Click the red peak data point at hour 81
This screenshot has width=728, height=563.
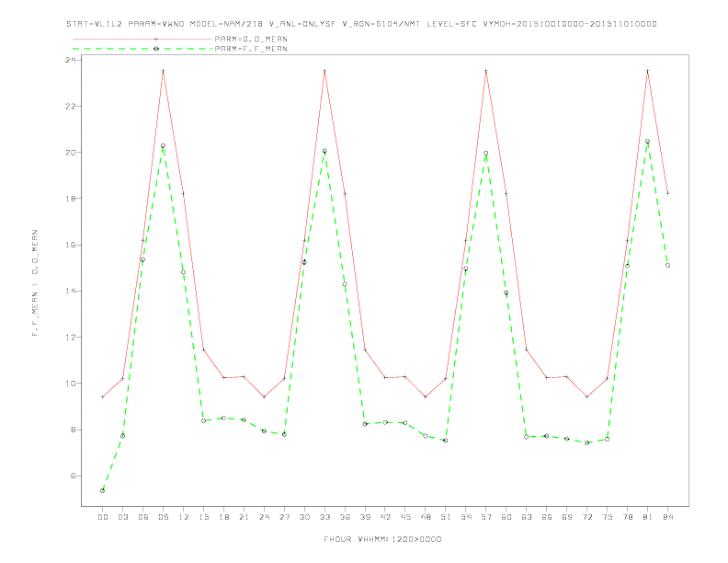(648, 71)
